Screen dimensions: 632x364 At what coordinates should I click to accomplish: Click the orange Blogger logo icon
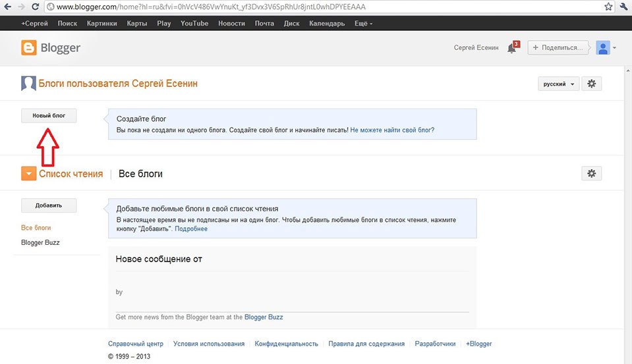point(28,47)
